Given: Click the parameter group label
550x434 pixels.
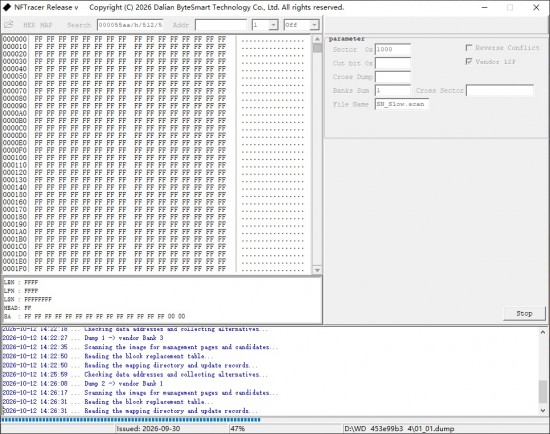Looking at the screenshot, I should [x=347, y=39].
